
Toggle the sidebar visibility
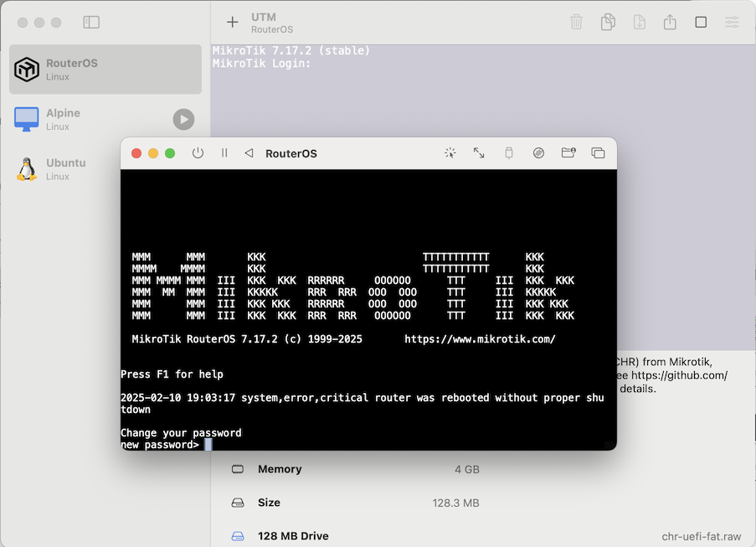click(x=90, y=22)
